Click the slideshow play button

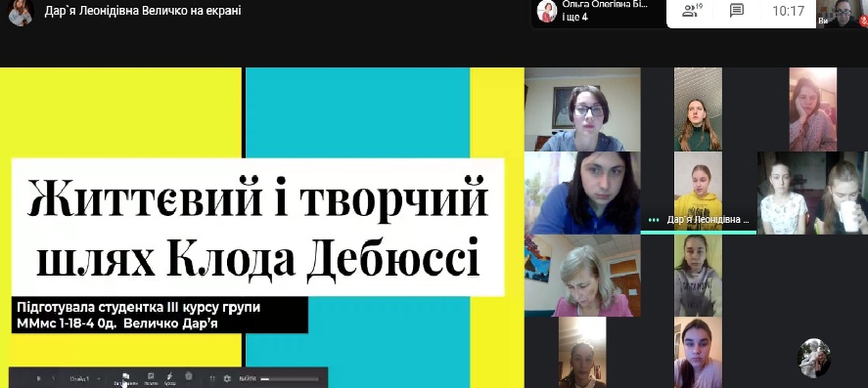pyautogui.click(x=39, y=378)
